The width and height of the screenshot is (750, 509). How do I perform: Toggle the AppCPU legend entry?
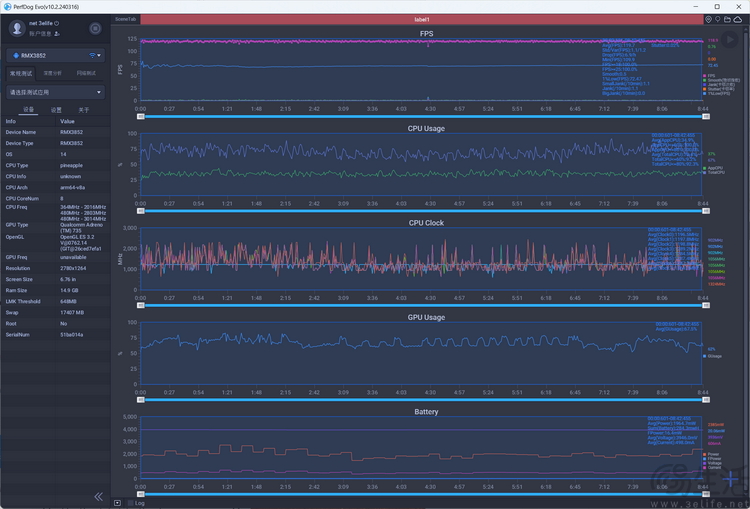tap(713, 168)
